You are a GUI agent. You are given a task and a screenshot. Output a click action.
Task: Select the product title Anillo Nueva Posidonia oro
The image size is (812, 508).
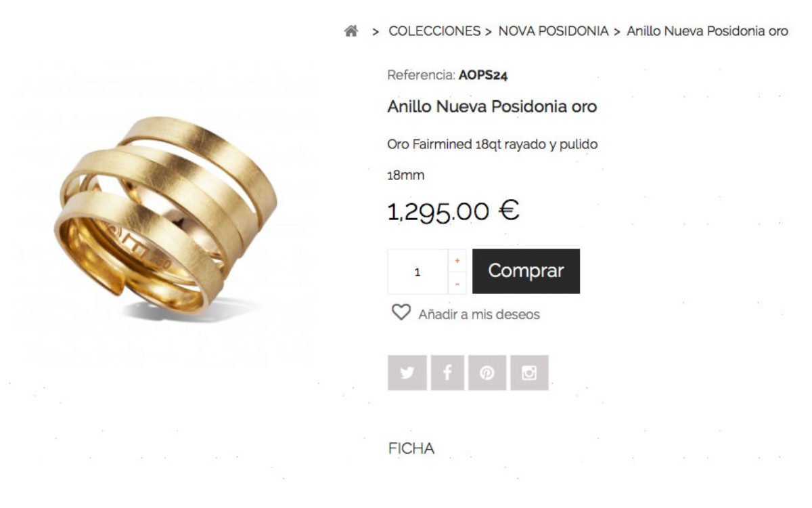point(492,107)
